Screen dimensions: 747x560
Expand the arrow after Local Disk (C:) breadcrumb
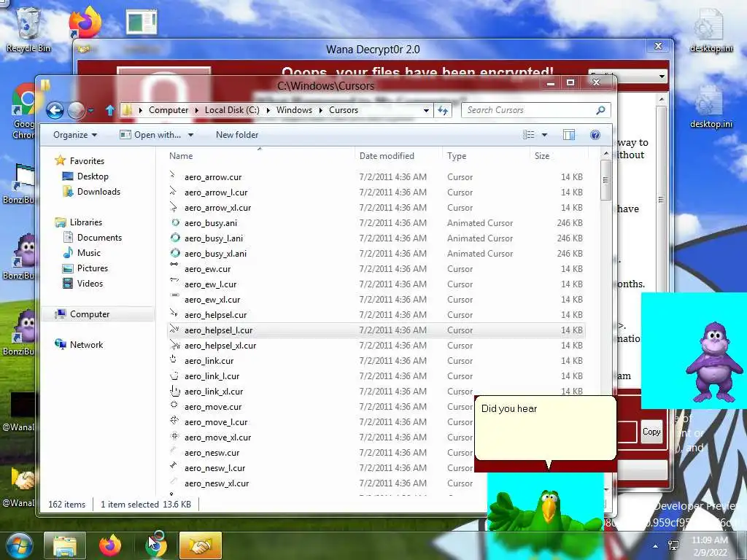click(268, 111)
